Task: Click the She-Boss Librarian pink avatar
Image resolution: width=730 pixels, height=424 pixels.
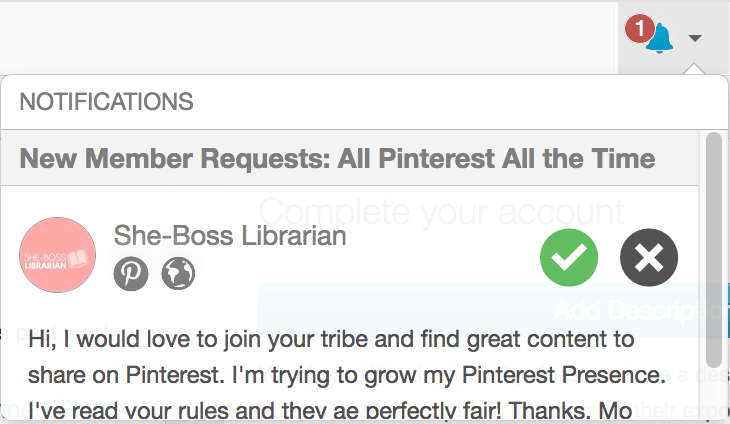Action: [58, 255]
